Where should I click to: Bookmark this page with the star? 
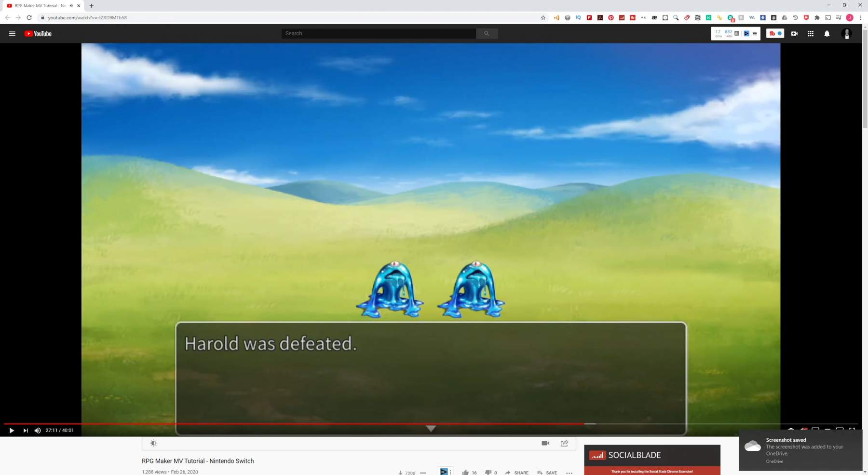point(543,17)
